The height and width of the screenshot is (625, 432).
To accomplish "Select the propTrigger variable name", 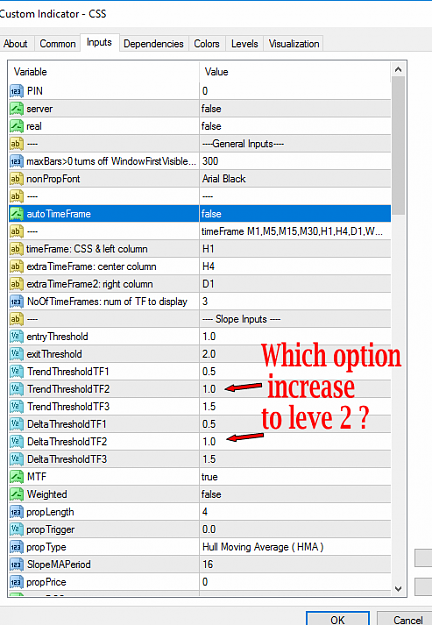I will click(50, 530).
